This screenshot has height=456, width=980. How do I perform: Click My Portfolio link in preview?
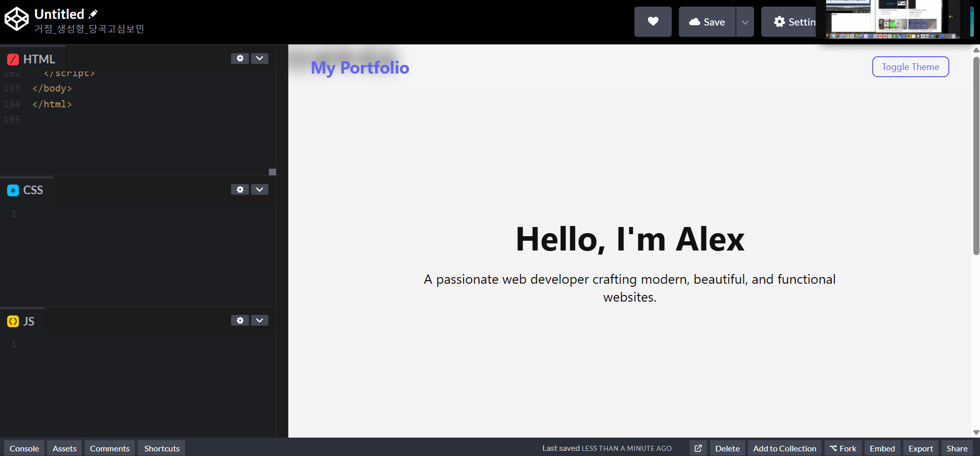click(x=360, y=67)
